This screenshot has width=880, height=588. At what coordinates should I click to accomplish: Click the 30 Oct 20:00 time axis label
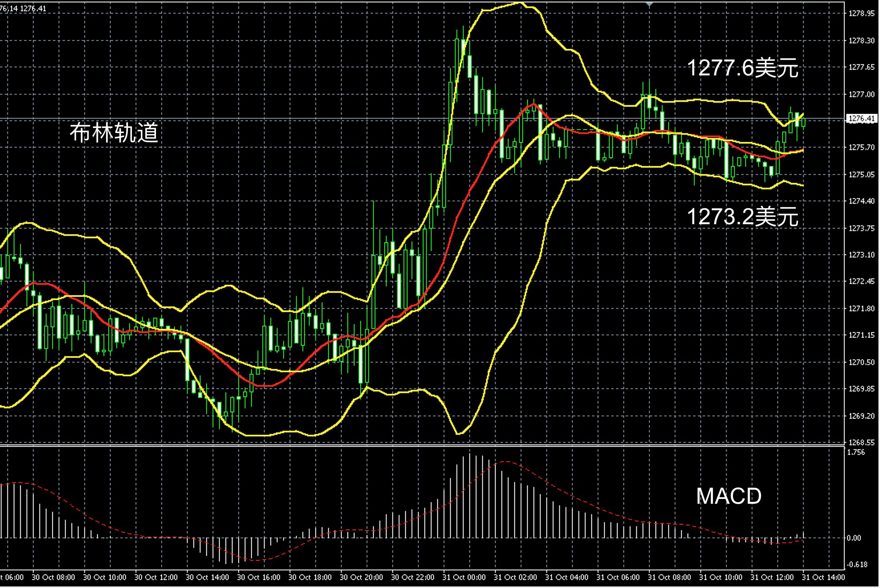pyautogui.click(x=361, y=578)
